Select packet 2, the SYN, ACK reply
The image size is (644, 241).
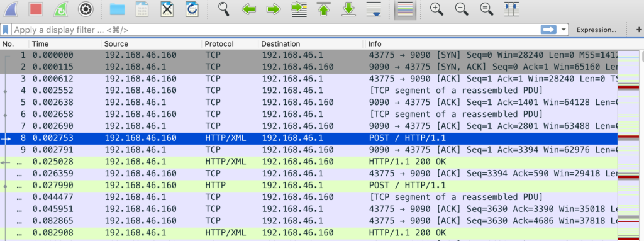coord(308,67)
